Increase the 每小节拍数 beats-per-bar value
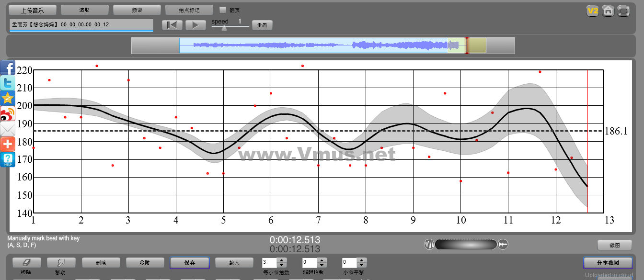This screenshot has width=644, height=280. pos(282,260)
